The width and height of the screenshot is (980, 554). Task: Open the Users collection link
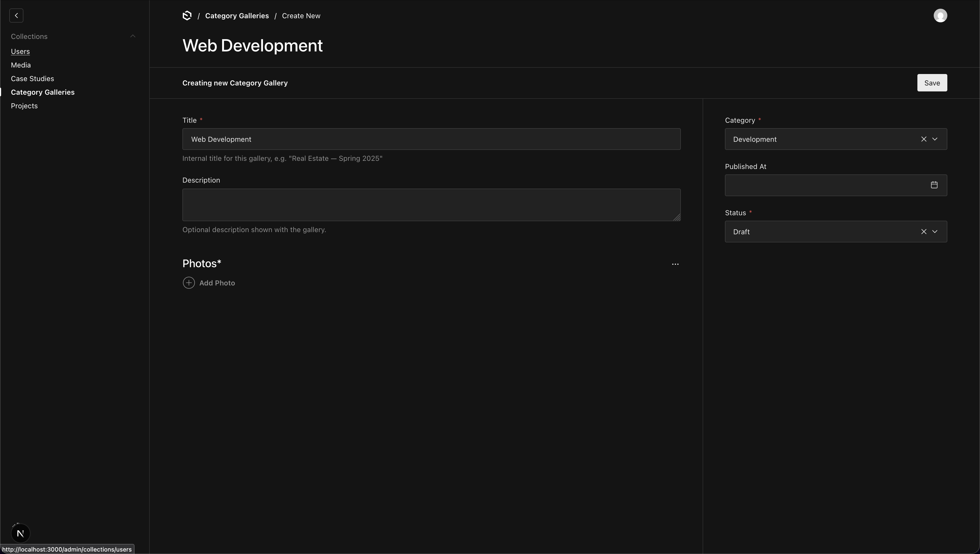pyautogui.click(x=20, y=51)
